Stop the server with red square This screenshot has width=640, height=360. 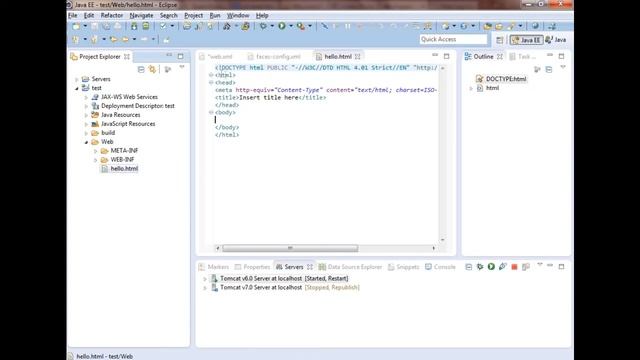[x=514, y=267]
